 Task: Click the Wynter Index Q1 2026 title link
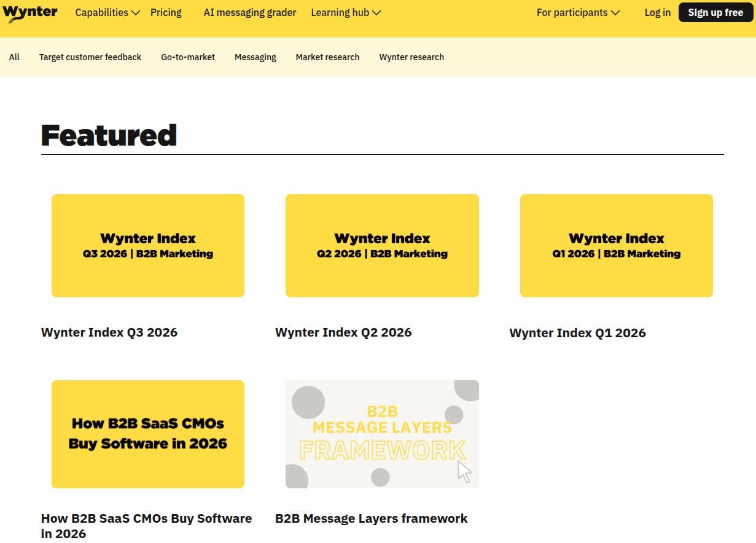(578, 333)
